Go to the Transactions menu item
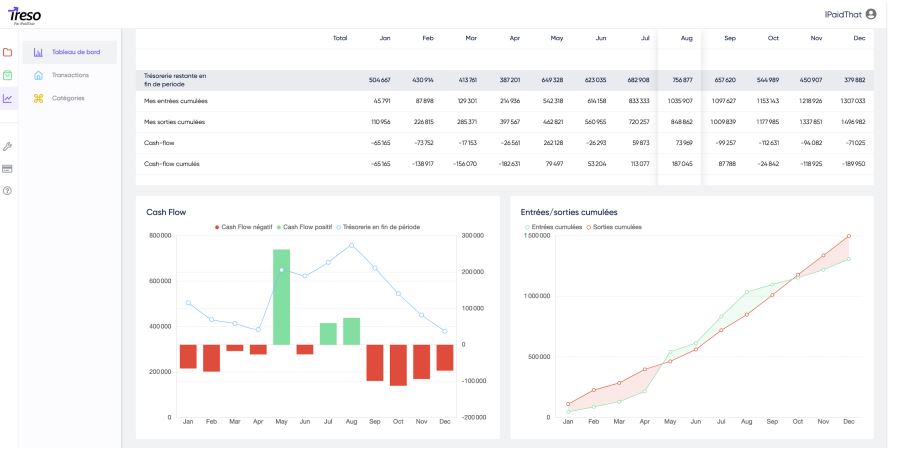900x453 pixels. click(69, 75)
